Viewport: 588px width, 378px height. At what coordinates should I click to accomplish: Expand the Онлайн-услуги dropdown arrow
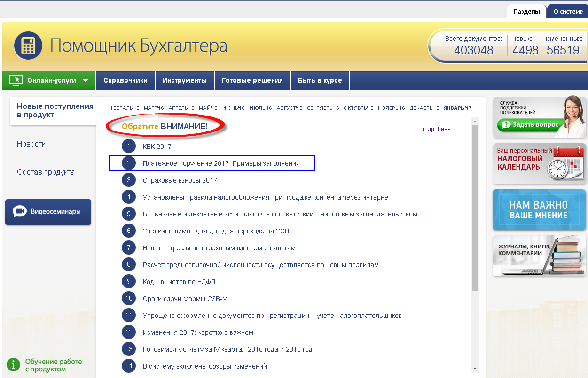tap(86, 80)
